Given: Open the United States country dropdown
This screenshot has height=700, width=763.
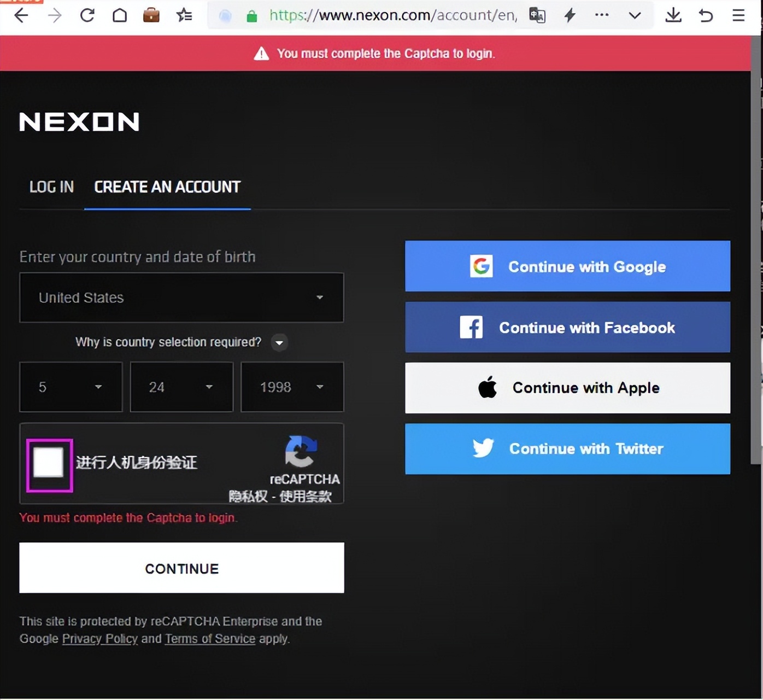Looking at the screenshot, I should [x=181, y=297].
